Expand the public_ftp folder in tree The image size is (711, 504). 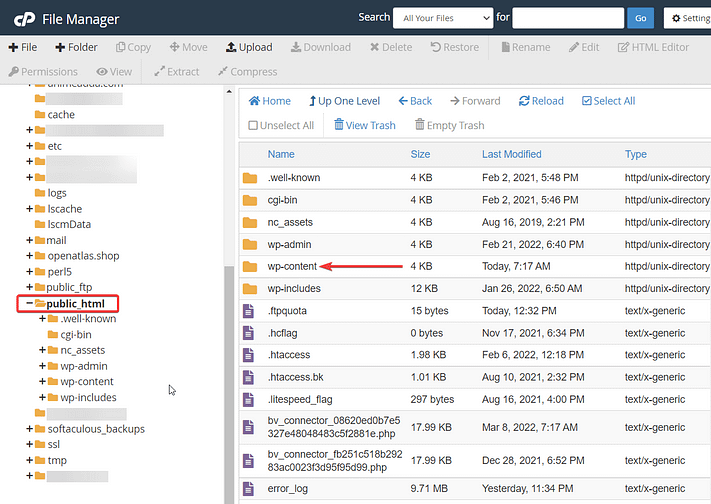(x=29, y=287)
